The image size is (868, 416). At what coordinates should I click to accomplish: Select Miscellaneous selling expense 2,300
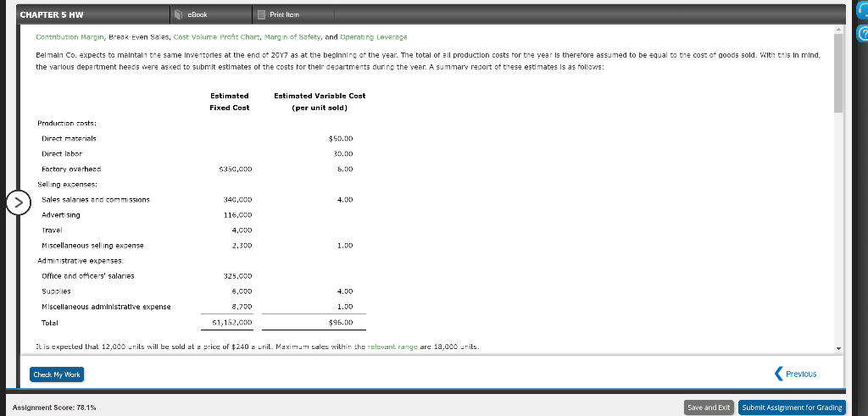click(242, 245)
